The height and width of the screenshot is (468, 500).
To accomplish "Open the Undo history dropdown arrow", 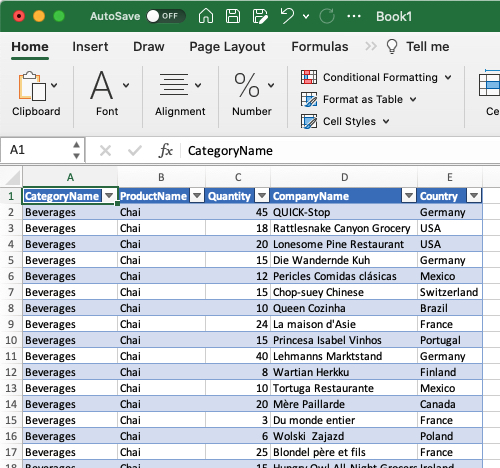I will pyautogui.click(x=306, y=16).
